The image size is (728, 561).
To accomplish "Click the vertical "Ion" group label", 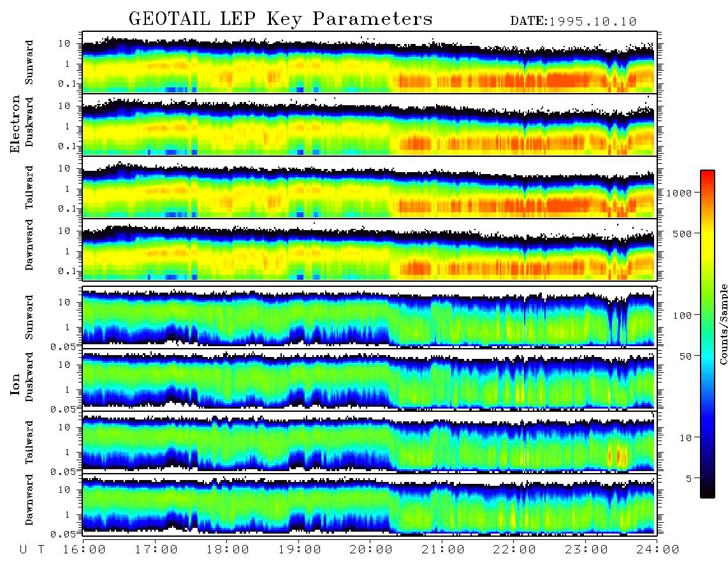I will pyautogui.click(x=15, y=385).
